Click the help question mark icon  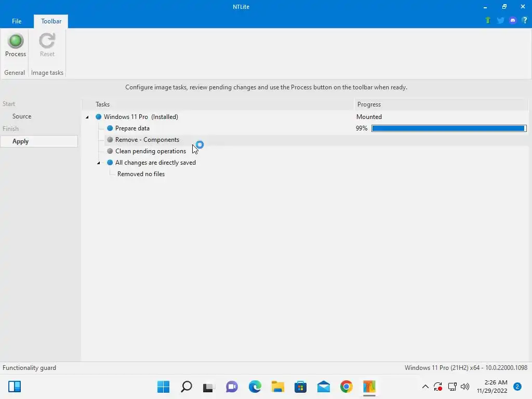pos(525,20)
